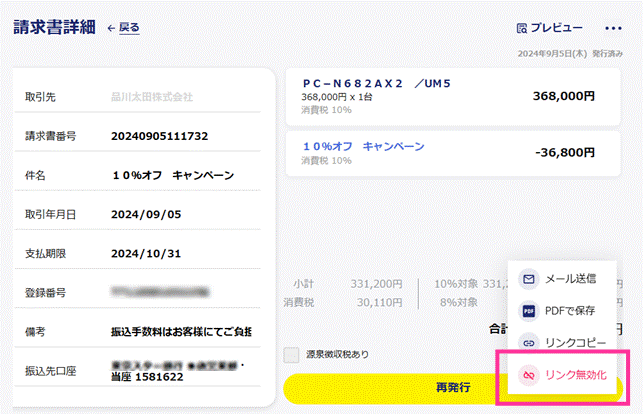Click the 368,000円 x 1台 quantity text
The height and width of the screenshot is (414, 643).
pos(337,97)
